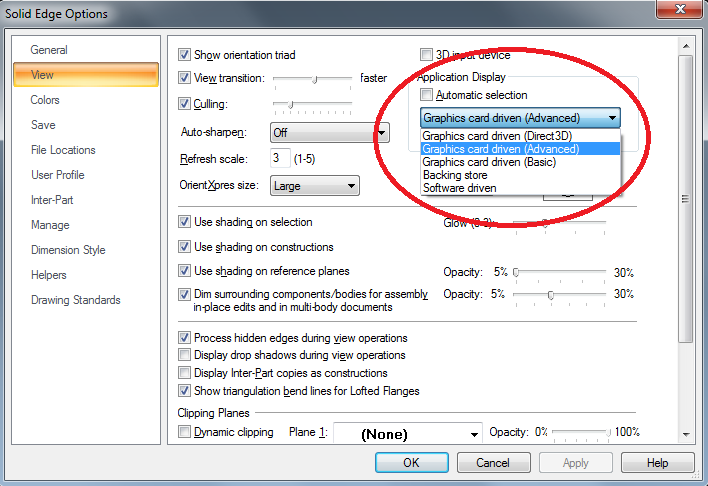Toggle Process hidden edges checkbox
708x486 pixels.
(184, 338)
